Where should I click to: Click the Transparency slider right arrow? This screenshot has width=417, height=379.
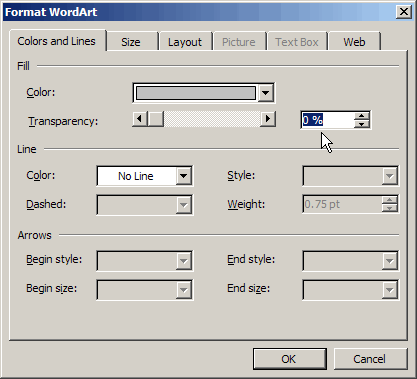[268, 119]
